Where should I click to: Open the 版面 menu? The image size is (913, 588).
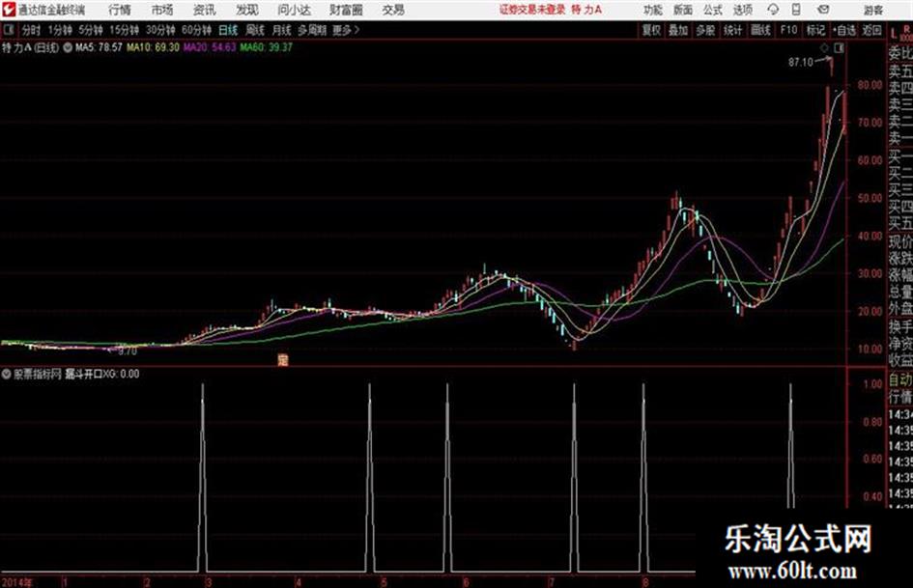(x=683, y=10)
